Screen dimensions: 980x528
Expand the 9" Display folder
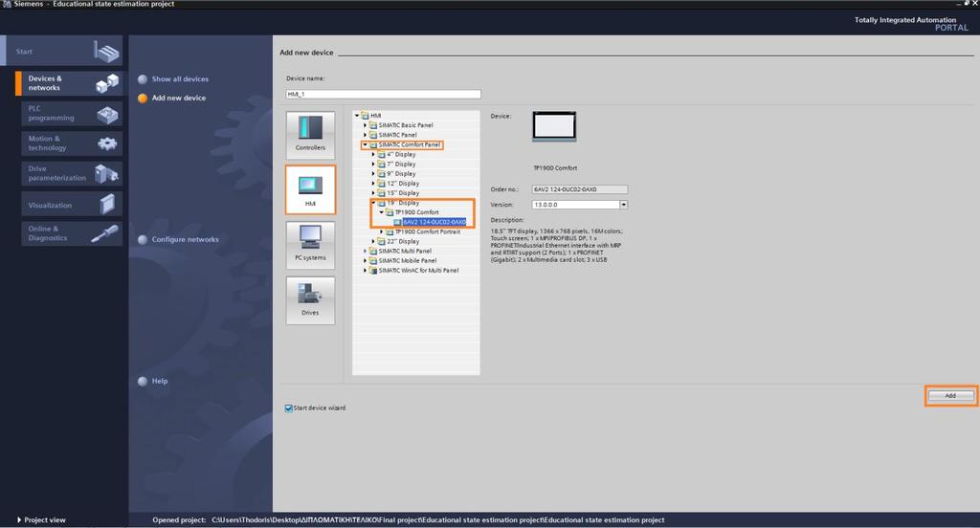(373, 174)
